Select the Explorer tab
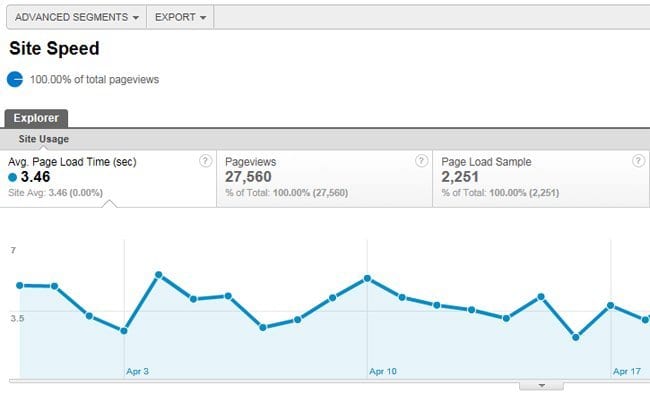This screenshot has height=394, width=650. coord(36,118)
